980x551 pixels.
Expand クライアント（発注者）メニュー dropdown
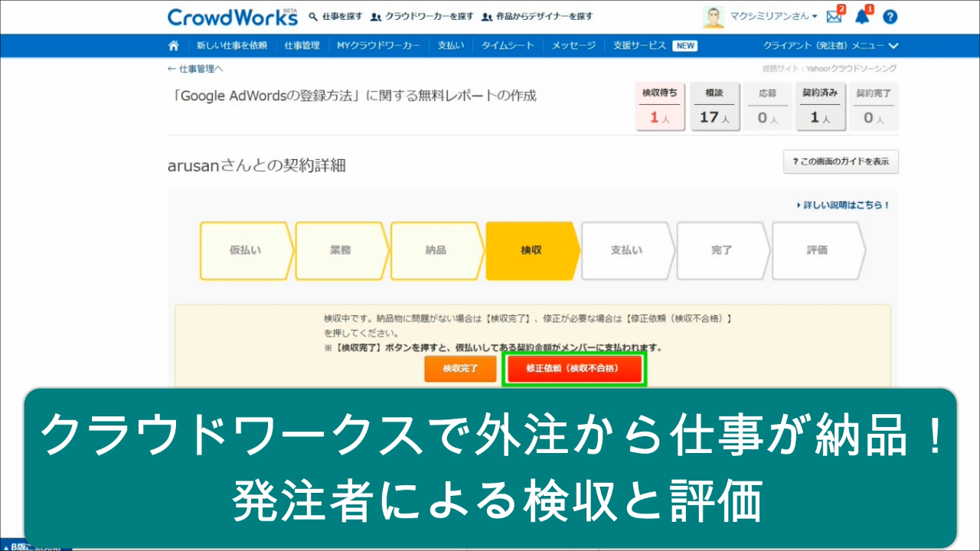pyautogui.click(x=831, y=45)
